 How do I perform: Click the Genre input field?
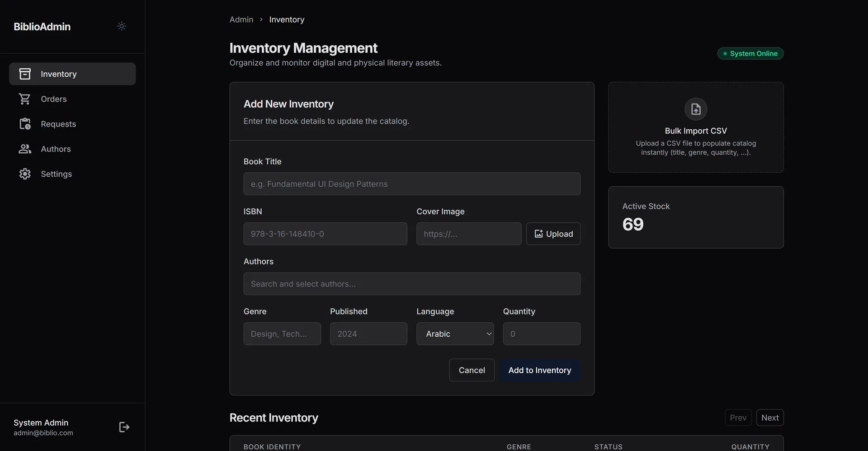tap(282, 334)
